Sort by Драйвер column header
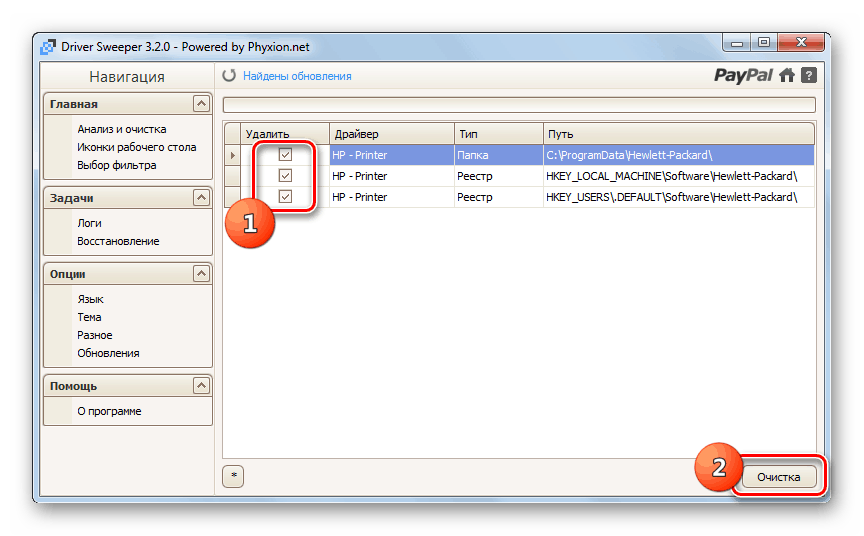864x536 pixels. tap(392, 134)
